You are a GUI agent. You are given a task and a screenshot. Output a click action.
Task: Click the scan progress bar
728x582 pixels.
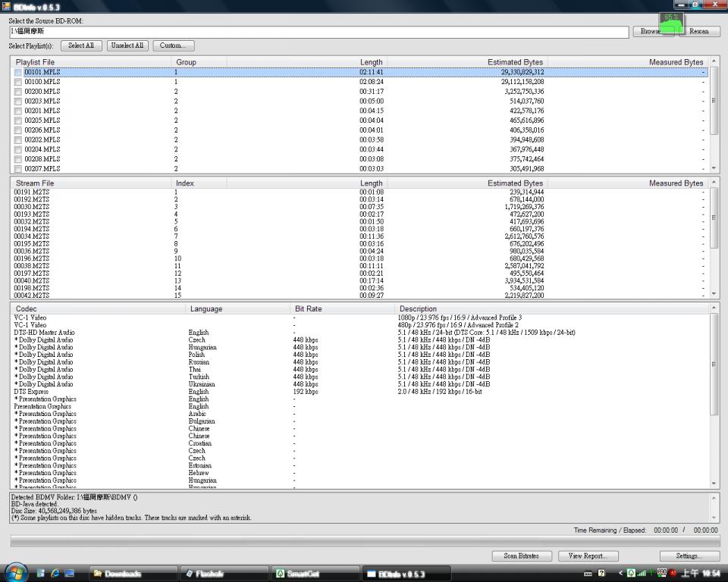[364, 540]
